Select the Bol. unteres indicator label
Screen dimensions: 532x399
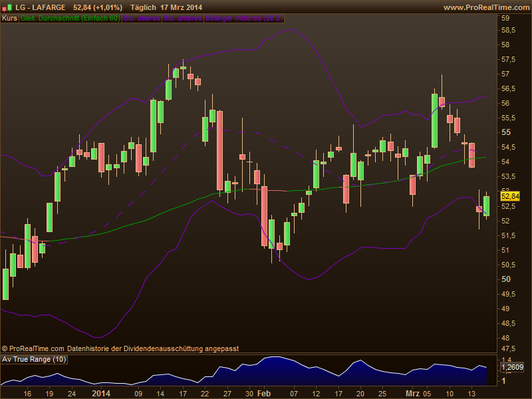coord(183,19)
